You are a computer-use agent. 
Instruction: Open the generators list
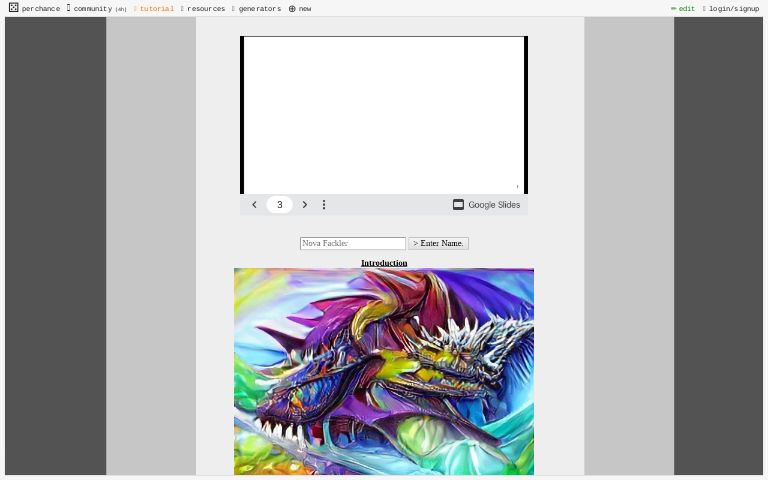(259, 9)
